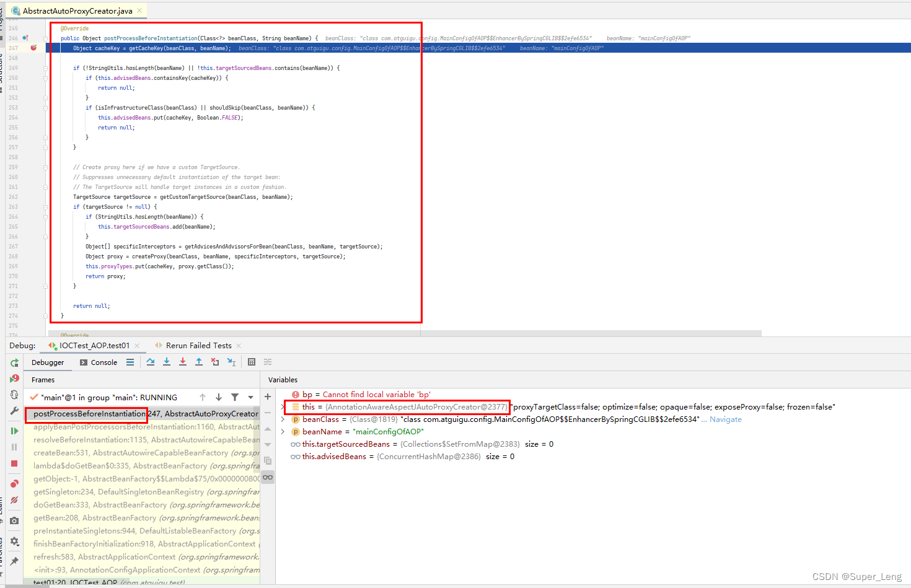Viewport: 911px width, 588px height.
Task: Open evaluate expression calculator
Action: (252, 362)
